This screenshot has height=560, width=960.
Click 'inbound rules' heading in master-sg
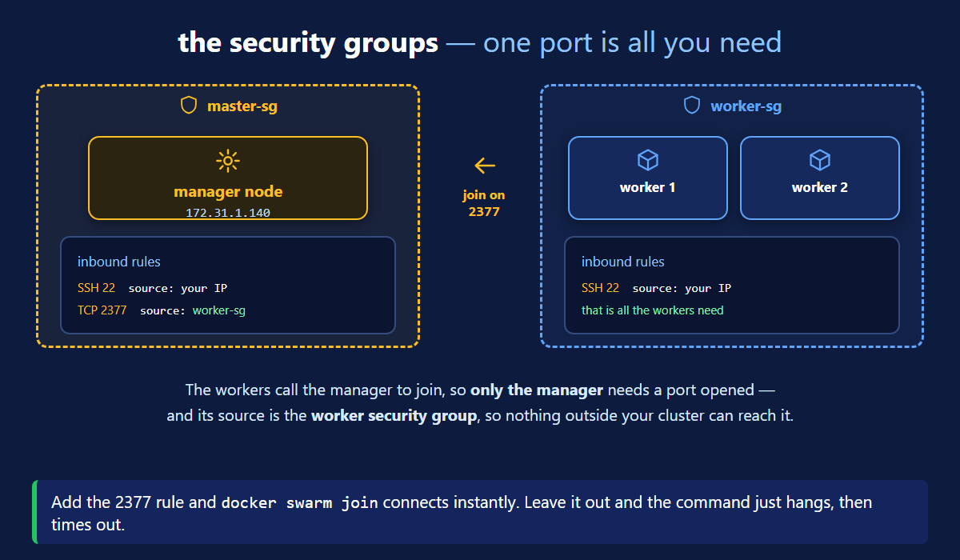119,262
